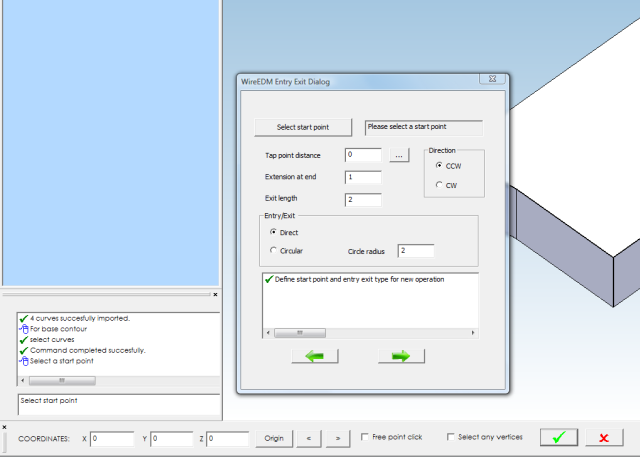Viewport: 640px width, 457px height.
Task: Click the green back arrow button
Action: [x=314, y=356]
